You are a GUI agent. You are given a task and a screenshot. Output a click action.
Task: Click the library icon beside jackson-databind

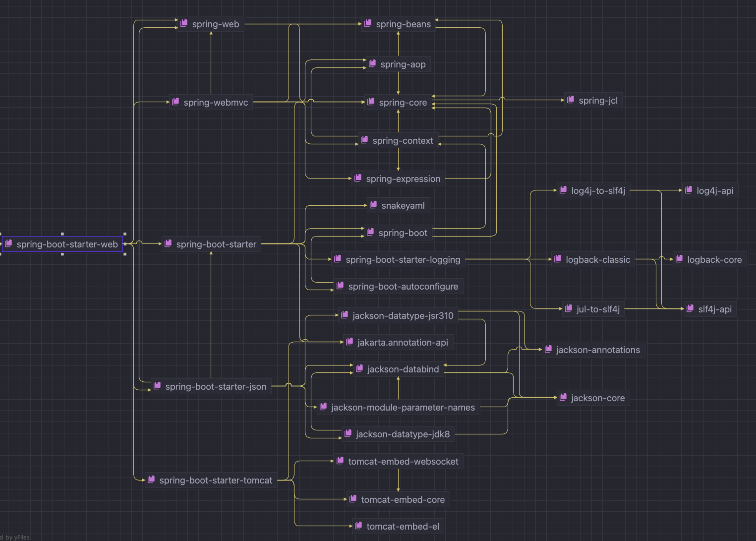pos(359,368)
